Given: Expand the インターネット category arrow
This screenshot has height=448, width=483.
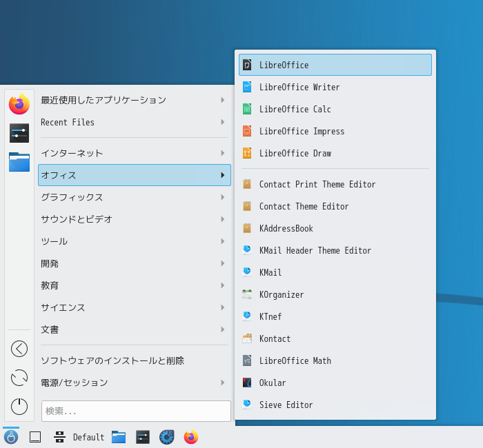Looking at the screenshot, I should [222, 153].
